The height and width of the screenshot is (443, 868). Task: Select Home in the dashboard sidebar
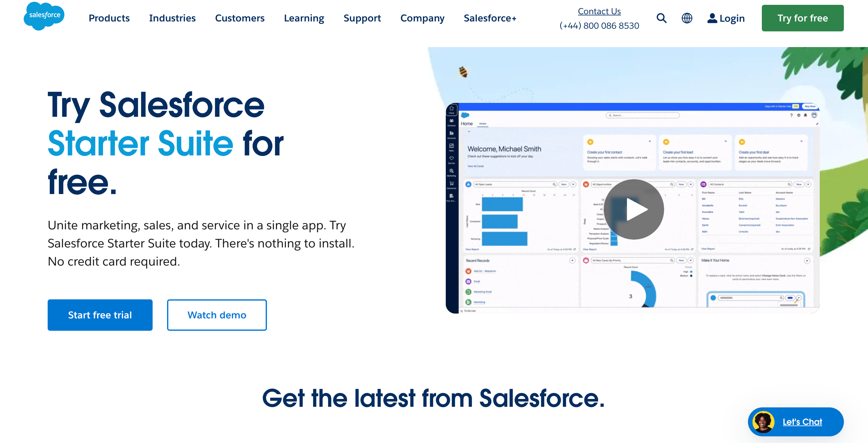pyautogui.click(x=451, y=109)
